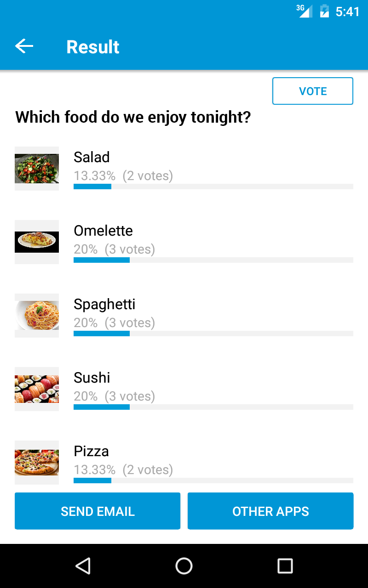Open the Salad food thumbnail
Screen dimensions: 368x588
(37, 169)
